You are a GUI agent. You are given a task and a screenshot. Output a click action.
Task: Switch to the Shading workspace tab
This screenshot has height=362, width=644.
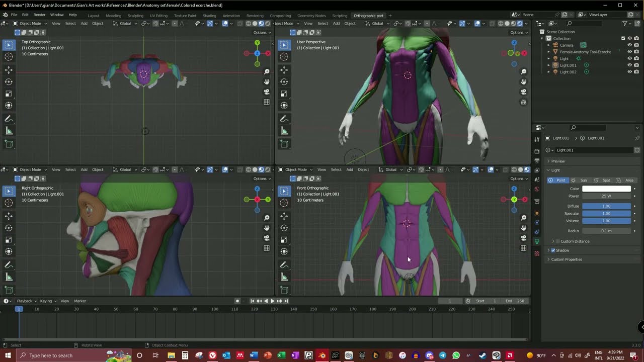(x=209, y=16)
